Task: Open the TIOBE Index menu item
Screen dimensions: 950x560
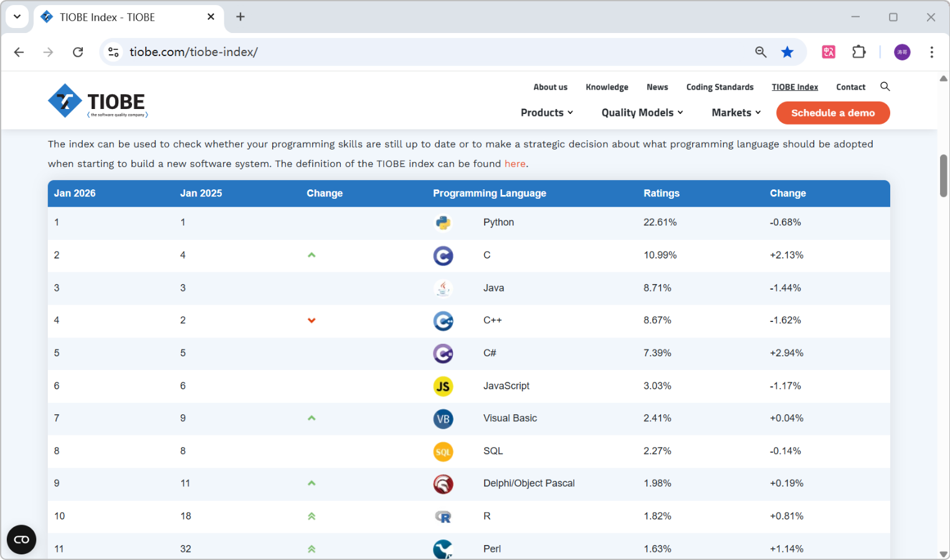Action: (795, 87)
